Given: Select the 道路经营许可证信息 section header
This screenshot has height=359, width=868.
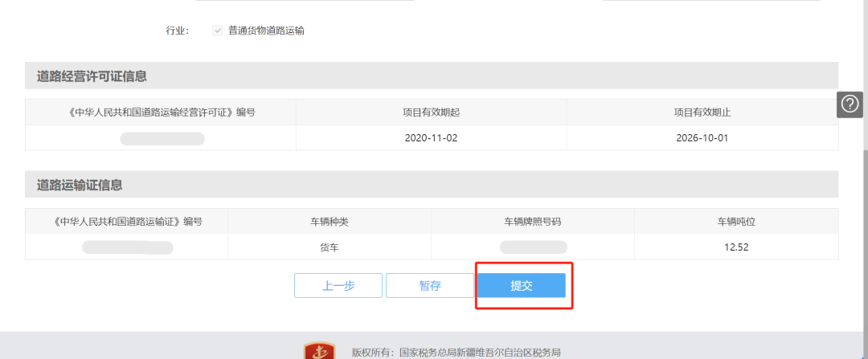Looking at the screenshot, I should [92, 76].
